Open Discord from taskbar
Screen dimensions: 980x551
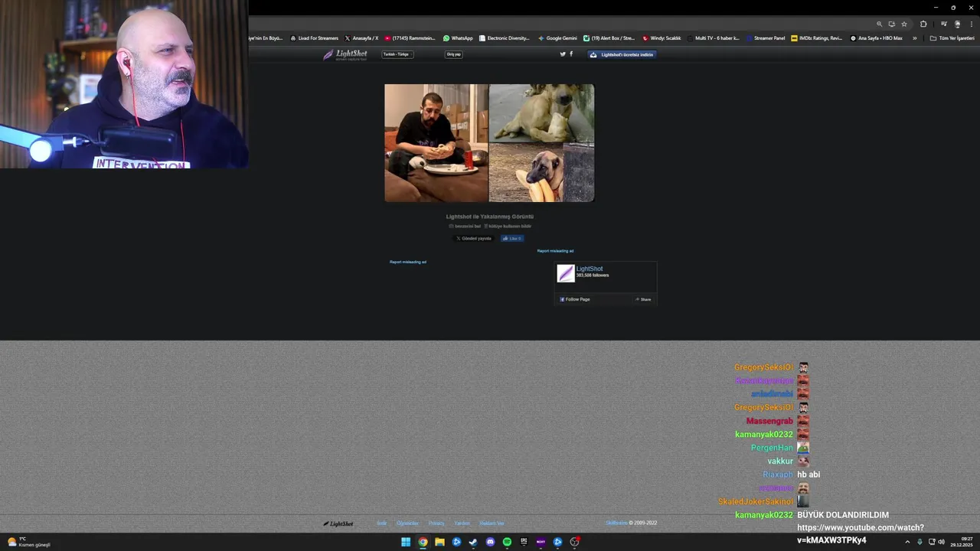tap(490, 542)
